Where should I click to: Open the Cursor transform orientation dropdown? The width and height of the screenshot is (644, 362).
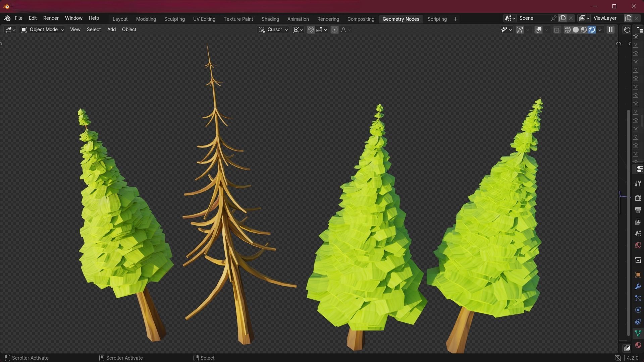pyautogui.click(x=273, y=30)
